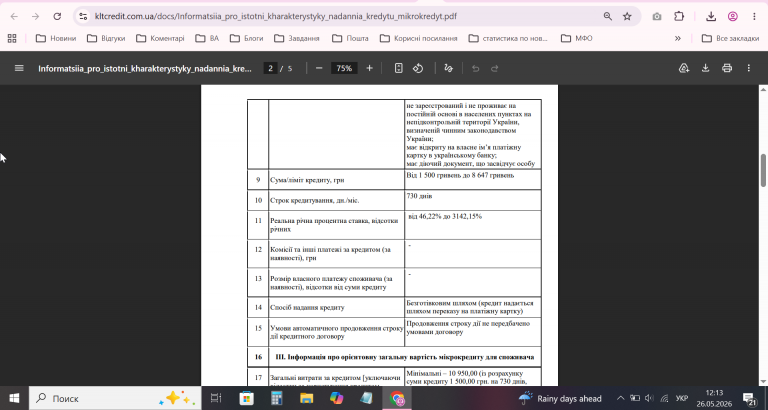
Task: Open the Copilot app on taskbar
Action: 336,398
